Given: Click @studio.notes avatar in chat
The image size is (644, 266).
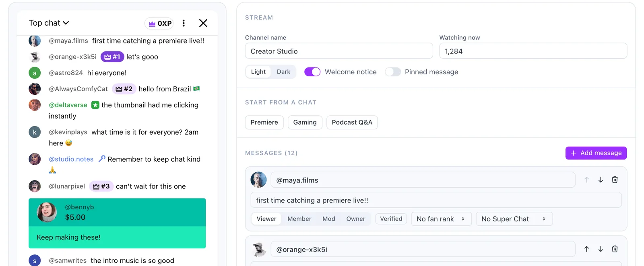Looking at the screenshot, I should pyautogui.click(x=35, y=159).
